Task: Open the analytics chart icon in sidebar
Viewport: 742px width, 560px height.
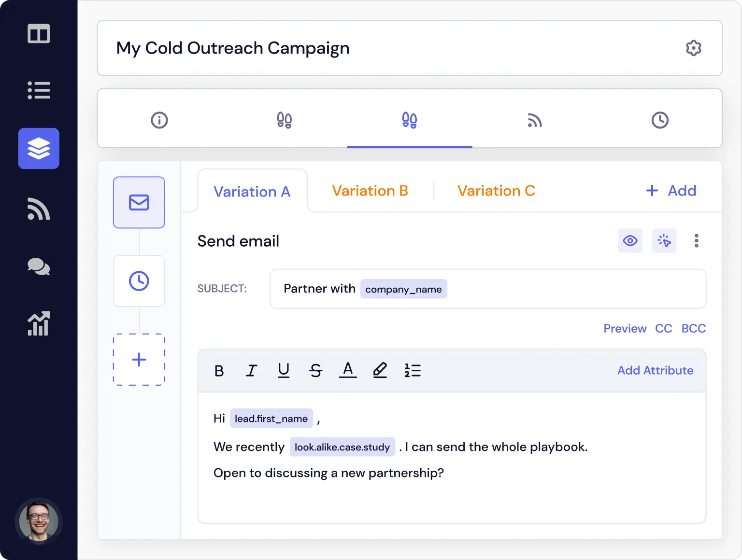Action: tap(39, 323)
